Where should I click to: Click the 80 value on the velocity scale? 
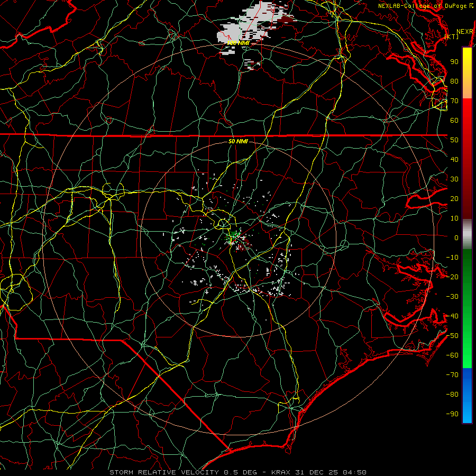point(454,81)
